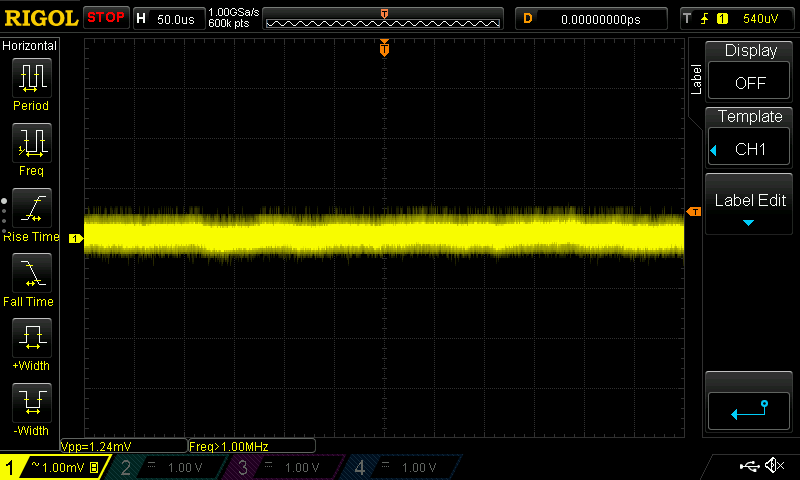Select the Period measurement icon

tap(32, 78)
